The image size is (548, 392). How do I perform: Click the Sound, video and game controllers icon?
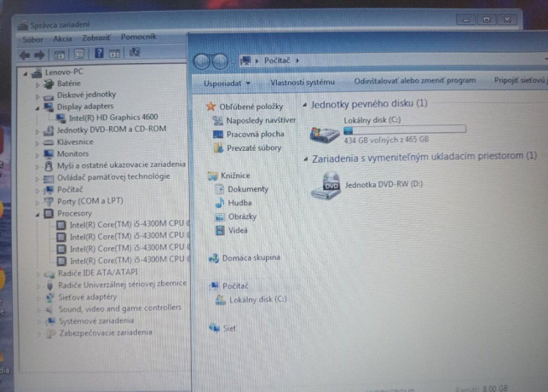50,309
